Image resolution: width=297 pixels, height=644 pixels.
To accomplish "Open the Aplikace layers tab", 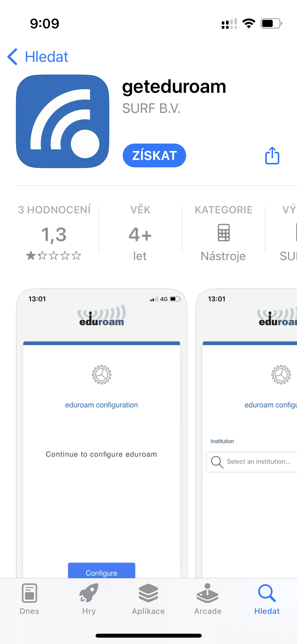I will click(x=148, y=599).
